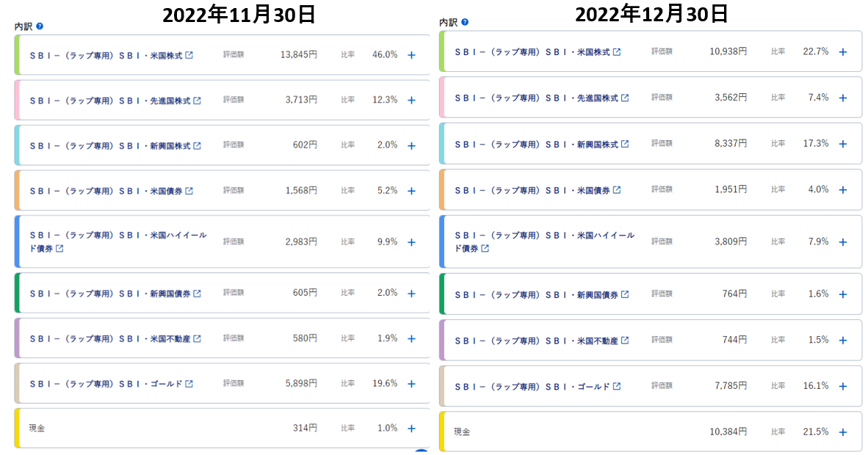Image resolution: width=868 pixels, height=455 pixels.
Task: Open external-link icon beside 先進国株式 in the 3,713円 row
Action: click(197, 101)
